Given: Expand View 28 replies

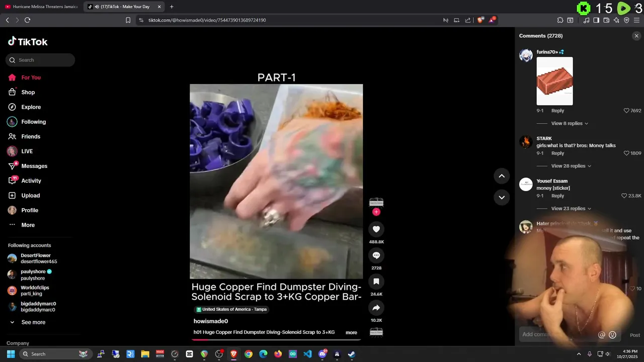Looking at the screenshot, I should coord(571,166).
